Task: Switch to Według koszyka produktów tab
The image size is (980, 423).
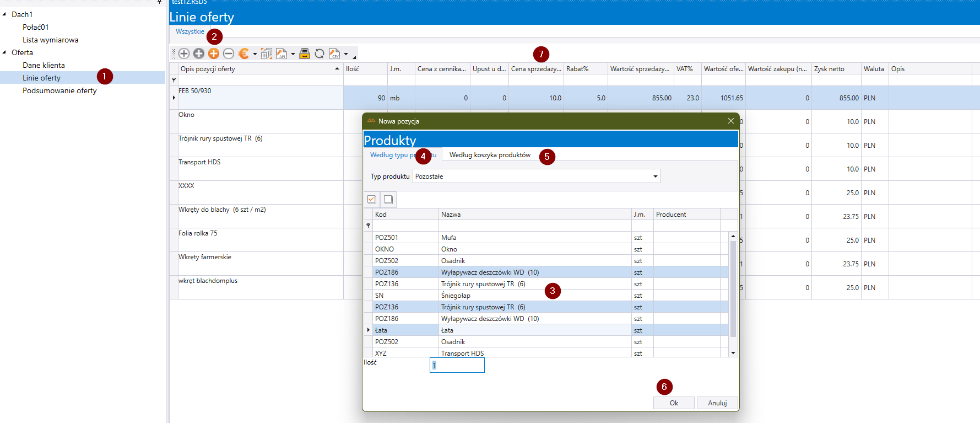Action: coord(490,155)
